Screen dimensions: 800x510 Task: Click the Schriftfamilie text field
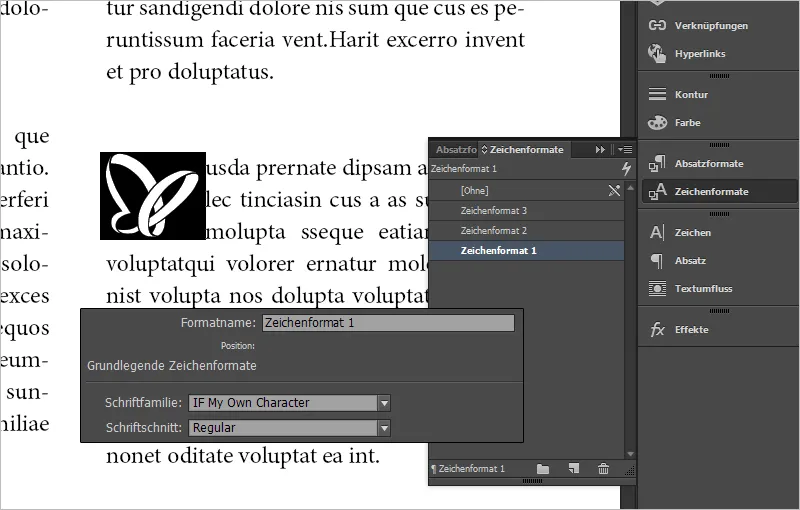coord(283,403)
